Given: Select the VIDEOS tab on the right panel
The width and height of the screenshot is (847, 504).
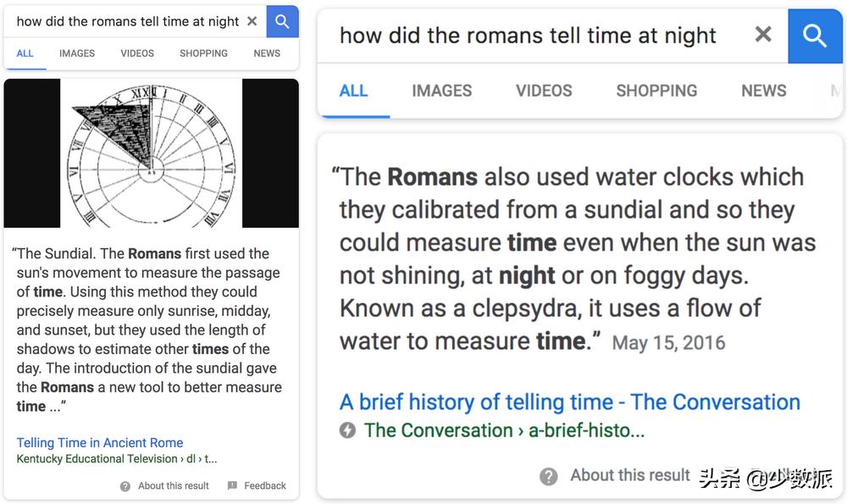Looking at the screenshot, I should (x=544, y=91).
